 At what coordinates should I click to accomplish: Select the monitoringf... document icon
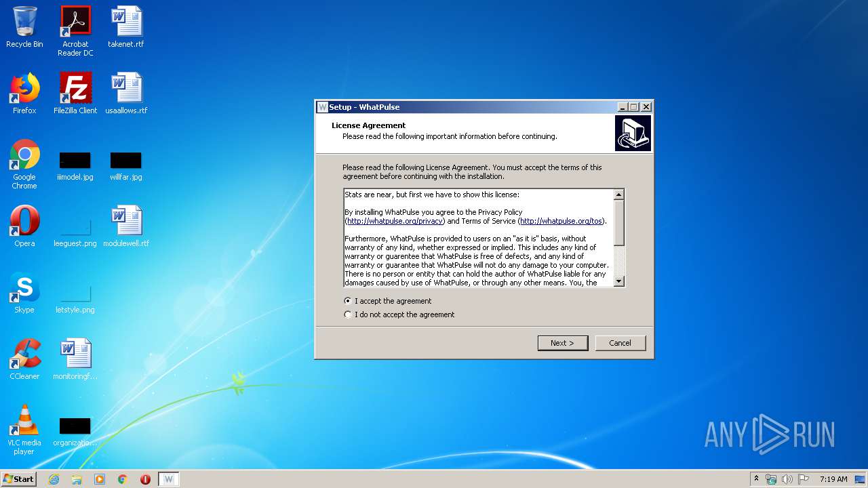75,359
